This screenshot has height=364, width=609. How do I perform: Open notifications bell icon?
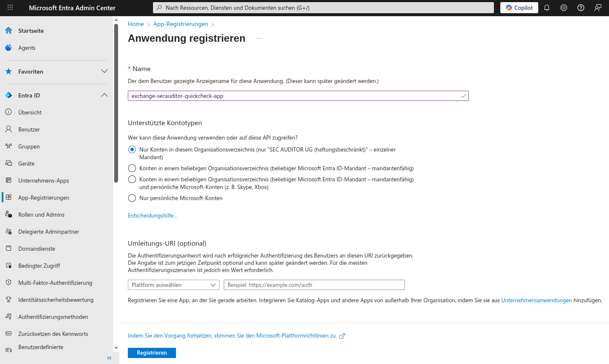547,8
